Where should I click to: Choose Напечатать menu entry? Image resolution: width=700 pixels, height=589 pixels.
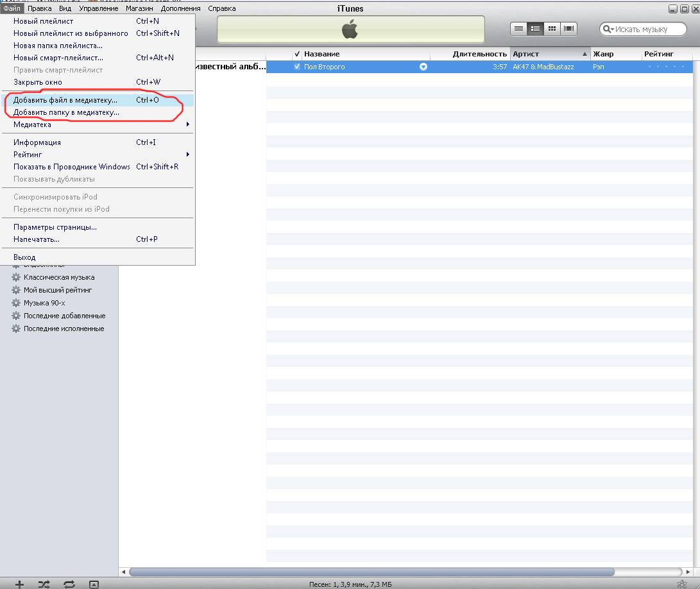coord(98,239)
